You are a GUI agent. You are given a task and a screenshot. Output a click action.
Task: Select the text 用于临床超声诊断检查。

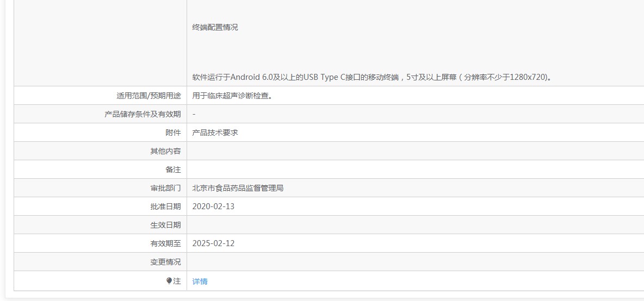click(232, 96)
